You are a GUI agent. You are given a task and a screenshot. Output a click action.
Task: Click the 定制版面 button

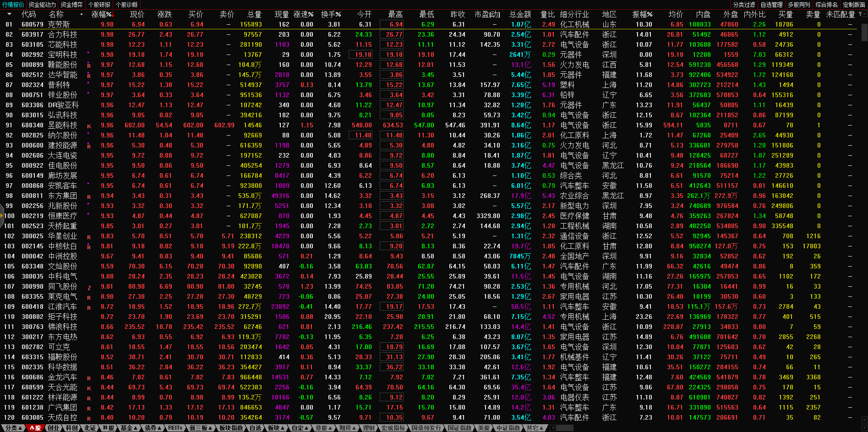(x=854, y=5)
